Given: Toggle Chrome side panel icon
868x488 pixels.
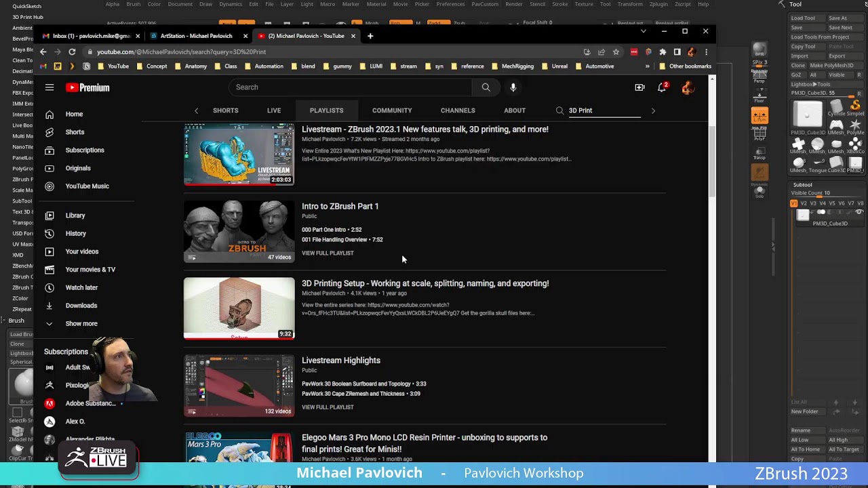Looking at the screenshot, I should click(677, 52).
